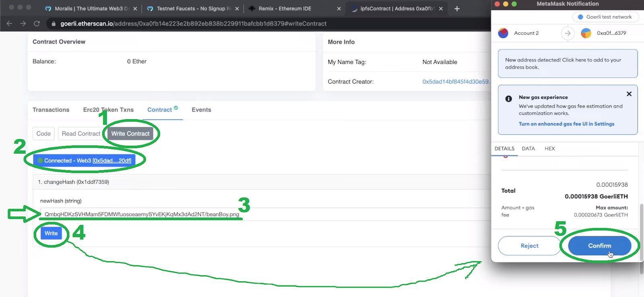This screenshot has height=297, width=644.
Task: Click the browser forward arrow
Action: 23,24
